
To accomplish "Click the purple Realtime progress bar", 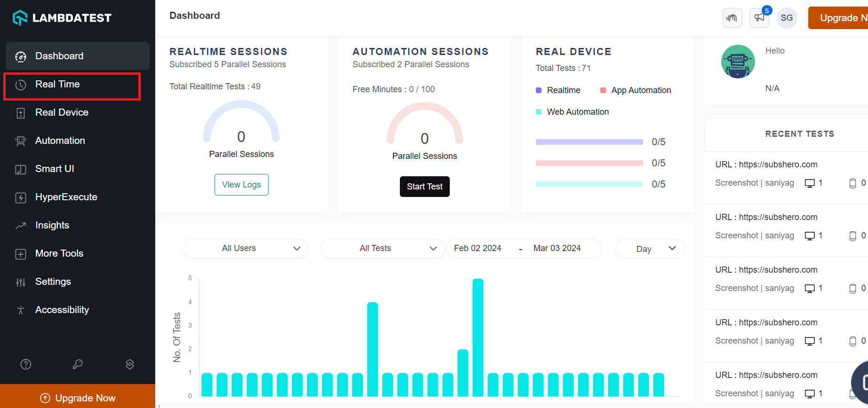I will click(589, 142).
